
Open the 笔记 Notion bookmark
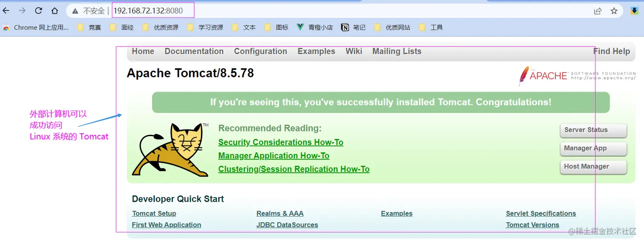click(x=354, y=28)
